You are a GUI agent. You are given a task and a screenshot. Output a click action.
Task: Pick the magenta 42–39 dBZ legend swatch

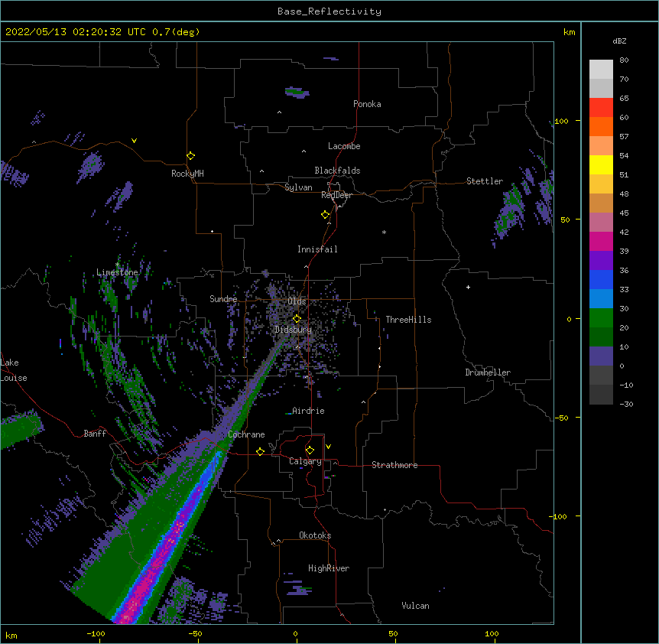pos(601,241)
